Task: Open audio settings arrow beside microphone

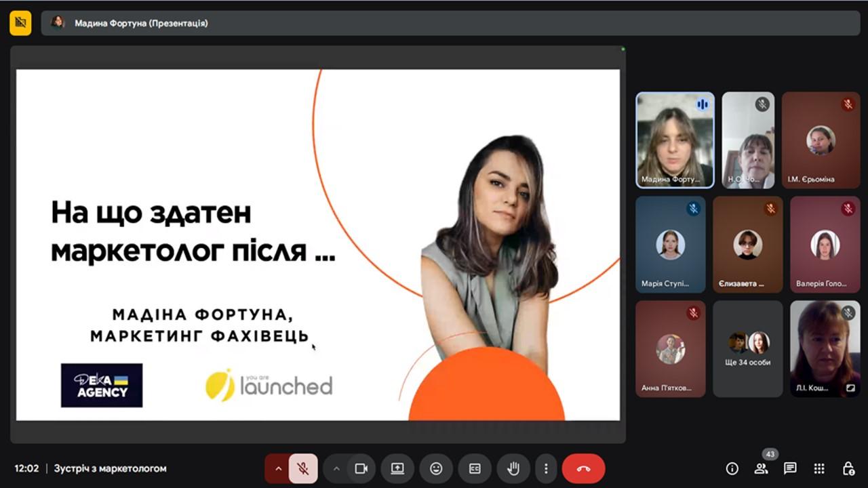Action: click(278, 468)
